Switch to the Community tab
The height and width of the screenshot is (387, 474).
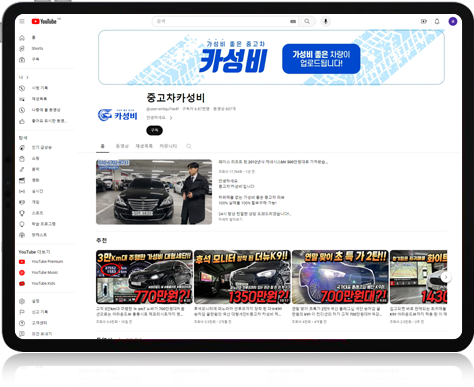168,146
